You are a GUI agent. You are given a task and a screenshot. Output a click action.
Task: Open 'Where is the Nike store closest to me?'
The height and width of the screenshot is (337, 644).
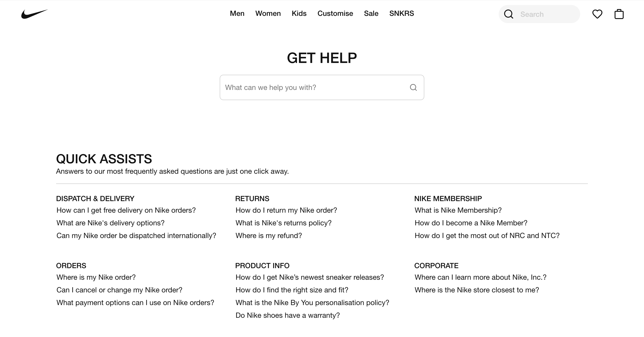(x=477, y=290)
